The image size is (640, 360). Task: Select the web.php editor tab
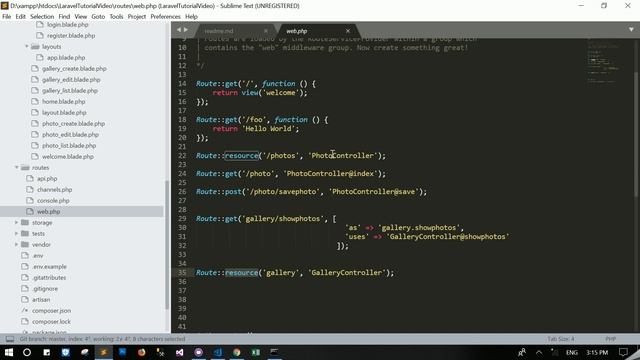tap(297, 31)
